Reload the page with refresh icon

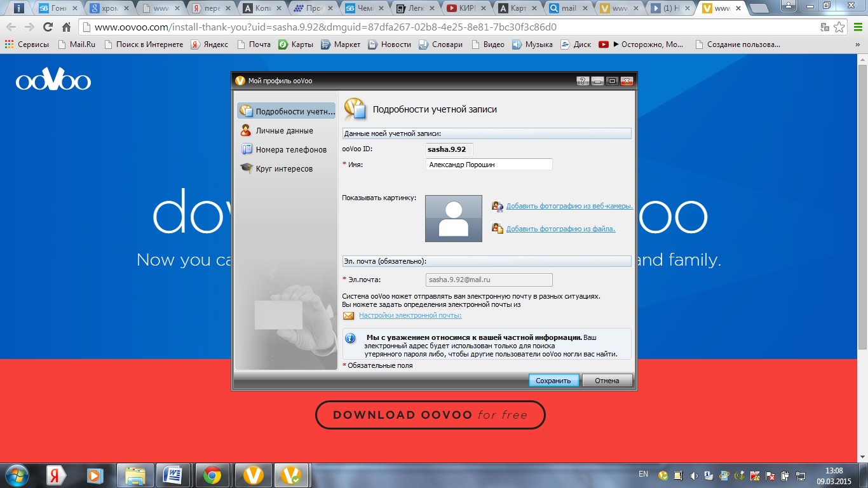(x=48, y=27)
